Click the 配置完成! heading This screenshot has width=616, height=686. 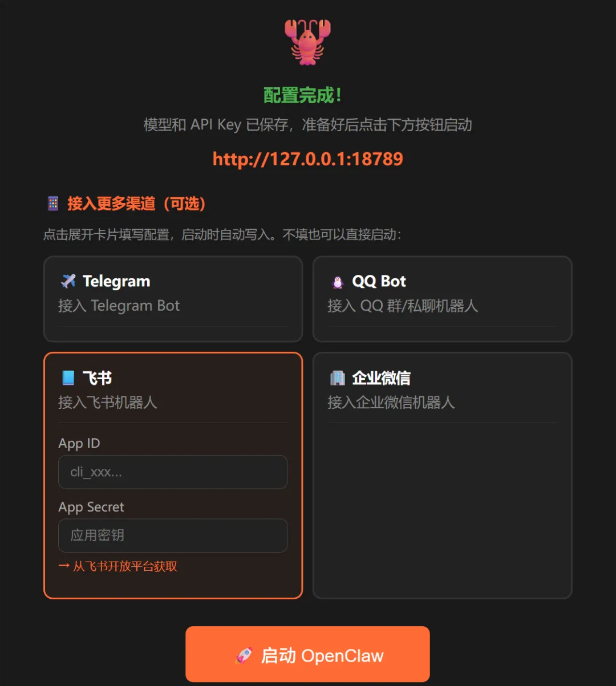click(x=303, y=95)
